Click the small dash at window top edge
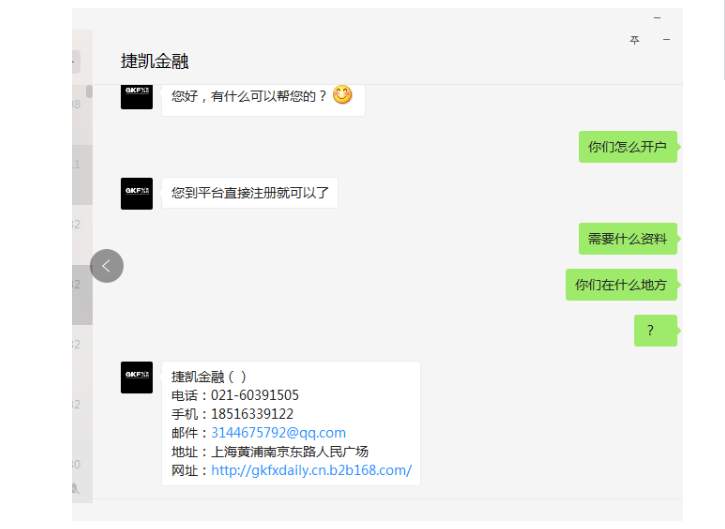This screenshot has width=725, height=529. [657, 18]
